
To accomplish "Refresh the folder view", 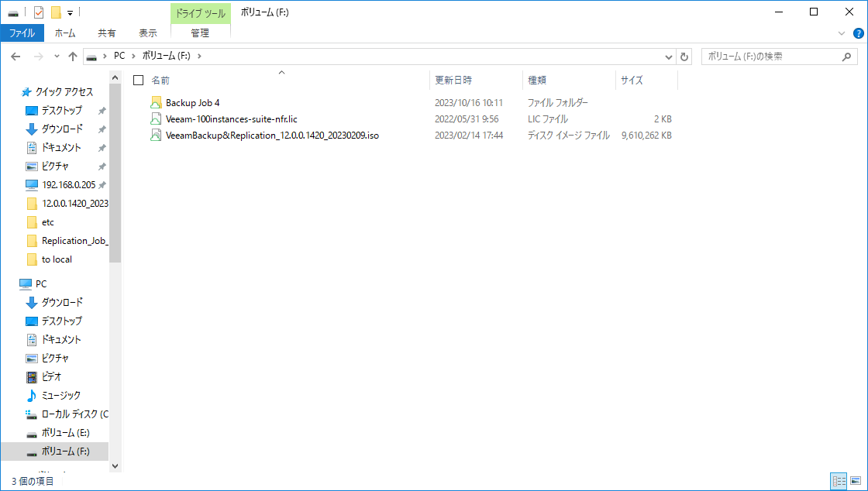I will click(684, 57).
